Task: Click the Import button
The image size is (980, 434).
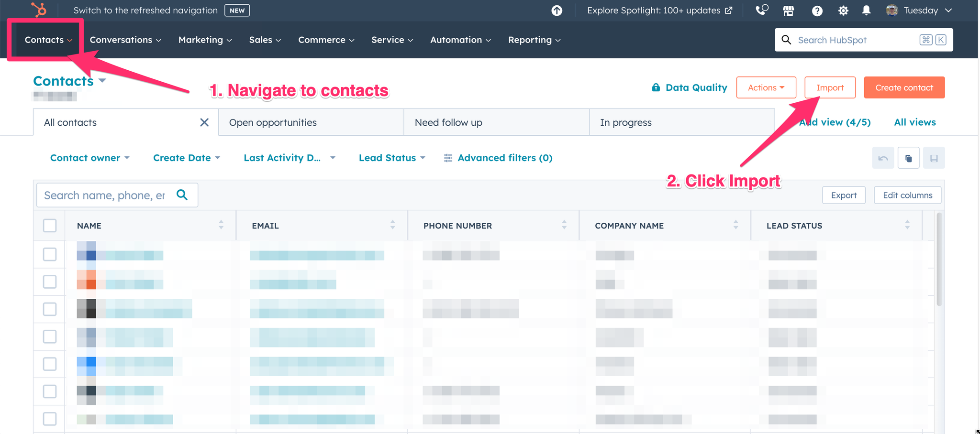Action: [830, 87]
